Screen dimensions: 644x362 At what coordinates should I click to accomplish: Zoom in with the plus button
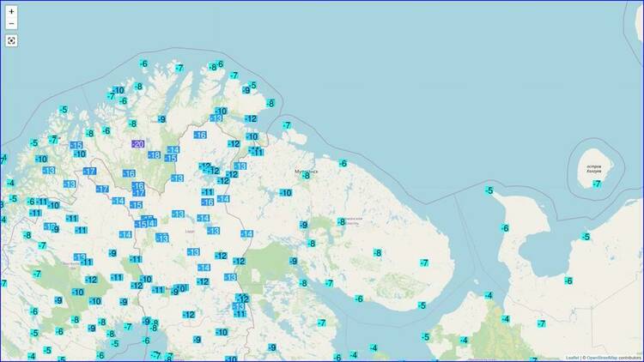coord(11,11)
